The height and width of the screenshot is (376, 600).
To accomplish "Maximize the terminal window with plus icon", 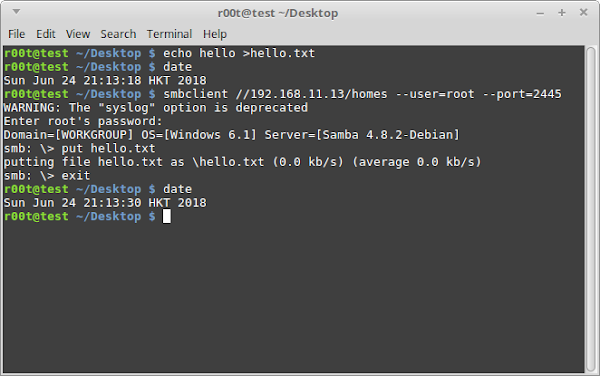I will click(x=562, y=13).
